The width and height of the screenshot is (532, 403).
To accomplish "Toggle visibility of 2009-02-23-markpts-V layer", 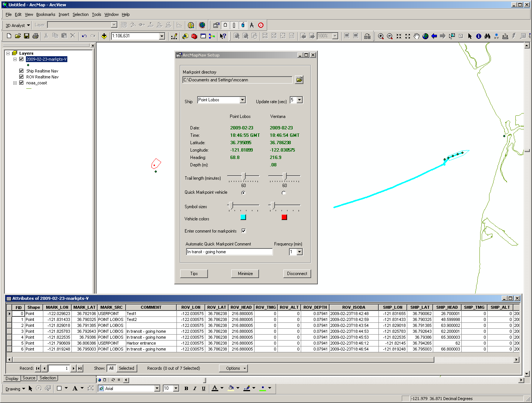I will click(21, 59).
